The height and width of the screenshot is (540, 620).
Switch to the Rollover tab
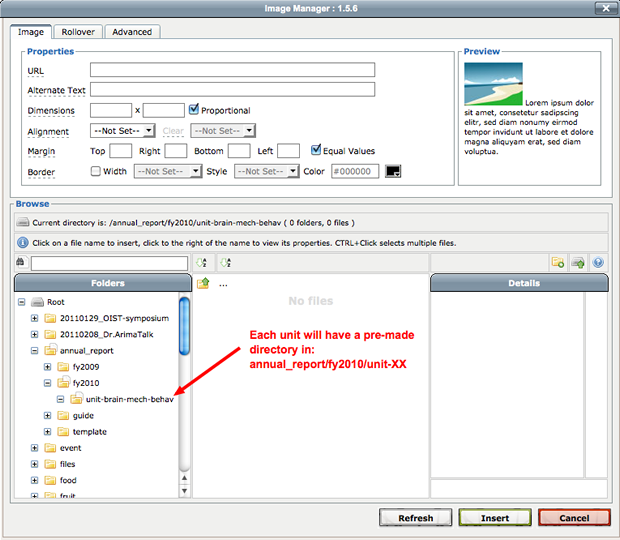pyautogui.click(x=78, y=32)
